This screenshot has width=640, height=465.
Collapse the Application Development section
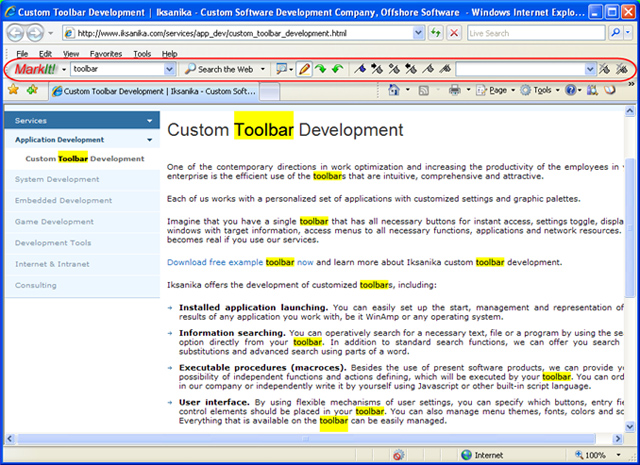pos(82,140)
